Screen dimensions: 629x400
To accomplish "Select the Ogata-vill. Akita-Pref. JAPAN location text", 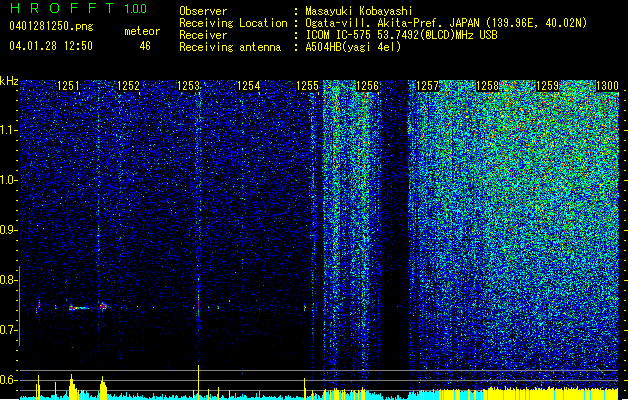I will [x=446, y=23].
